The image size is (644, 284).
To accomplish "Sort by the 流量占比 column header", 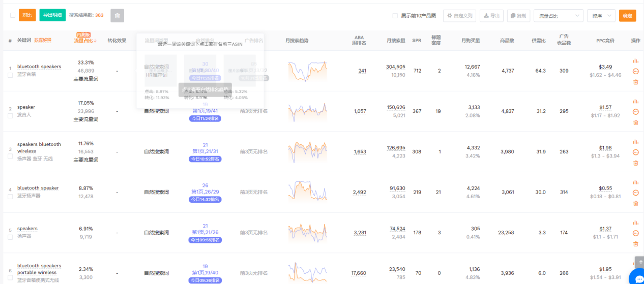I will 85,41.
